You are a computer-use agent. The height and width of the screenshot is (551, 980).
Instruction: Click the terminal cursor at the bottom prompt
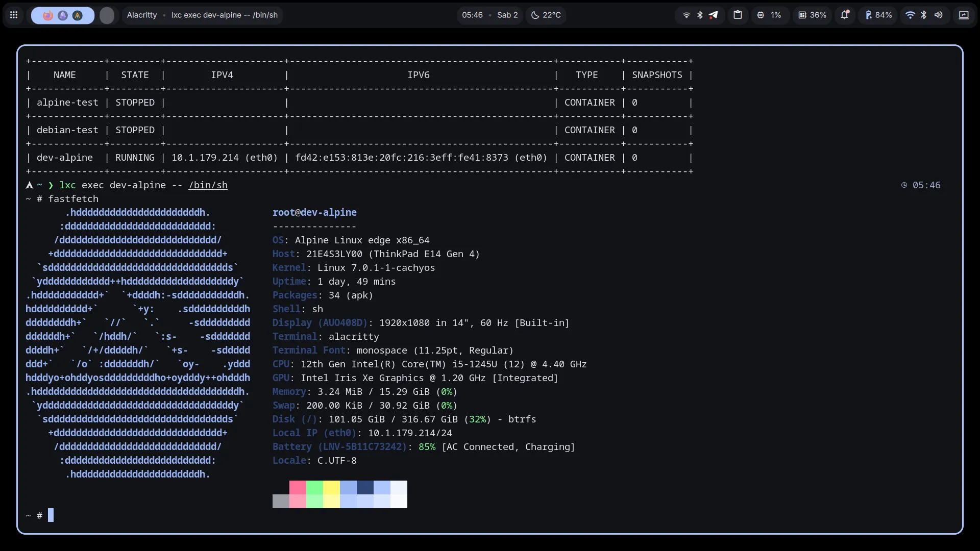tap(51, 515)
